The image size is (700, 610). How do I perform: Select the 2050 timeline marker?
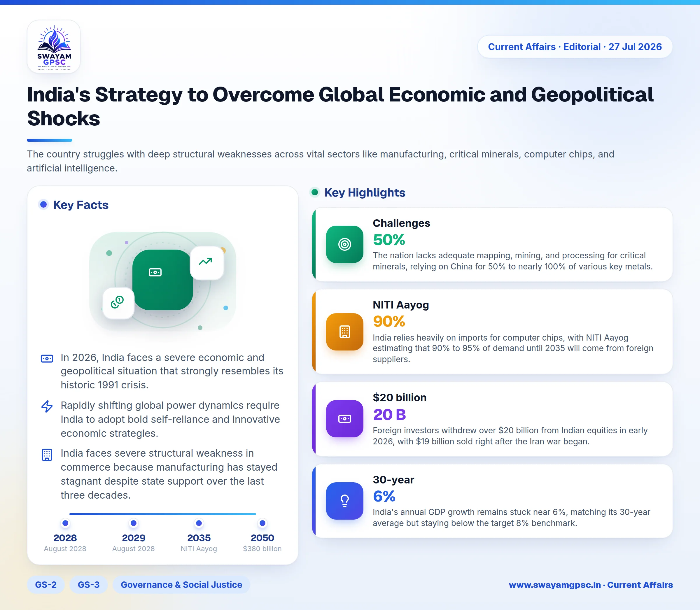(x=262, y=523)
